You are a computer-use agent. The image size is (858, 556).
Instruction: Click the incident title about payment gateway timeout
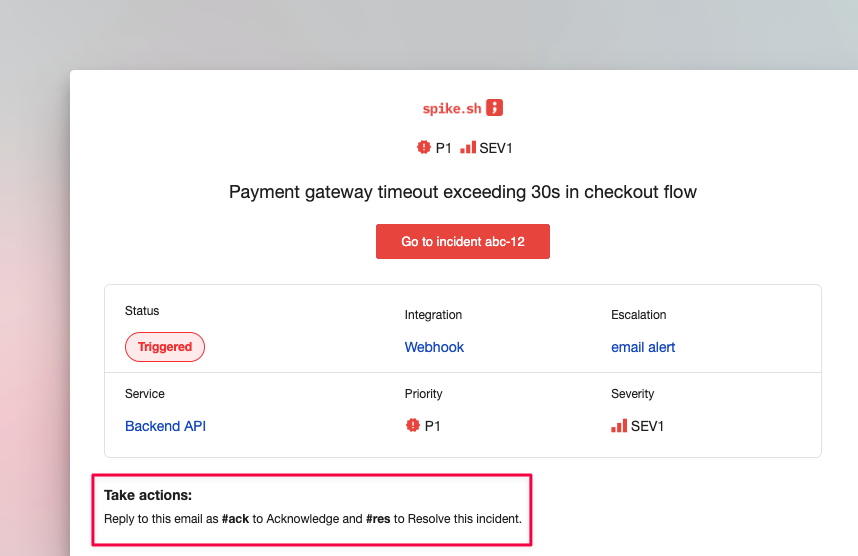coord(463,192)
